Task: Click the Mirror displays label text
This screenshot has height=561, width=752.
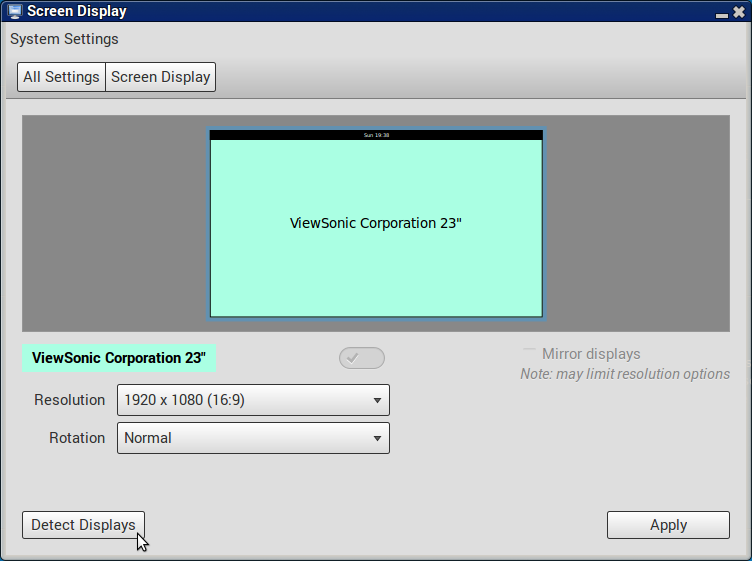Action: pos(591,354)
